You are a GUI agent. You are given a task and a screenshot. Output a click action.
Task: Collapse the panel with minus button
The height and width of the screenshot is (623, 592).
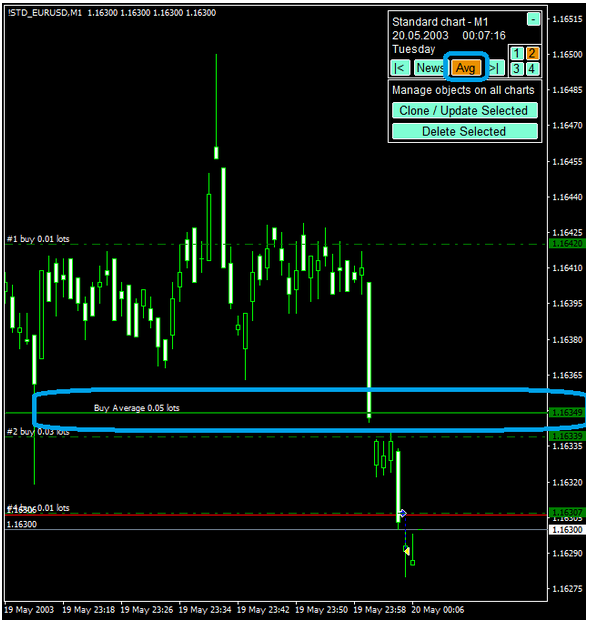pyautogui.click(x=533, y=19)
